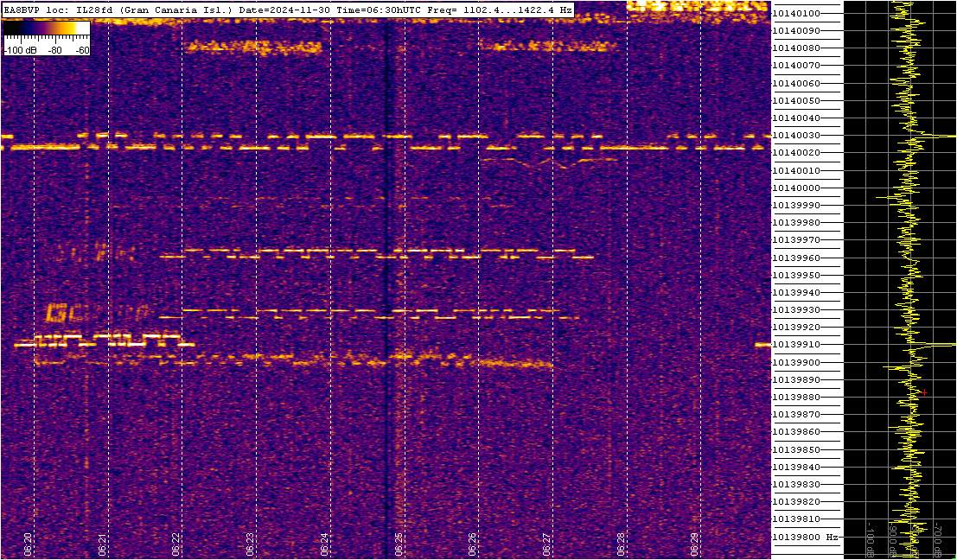Click the 10140010 frequency label
Viewport: 957px width, 560px height.
pyautogui.click(x=796, y=170)
